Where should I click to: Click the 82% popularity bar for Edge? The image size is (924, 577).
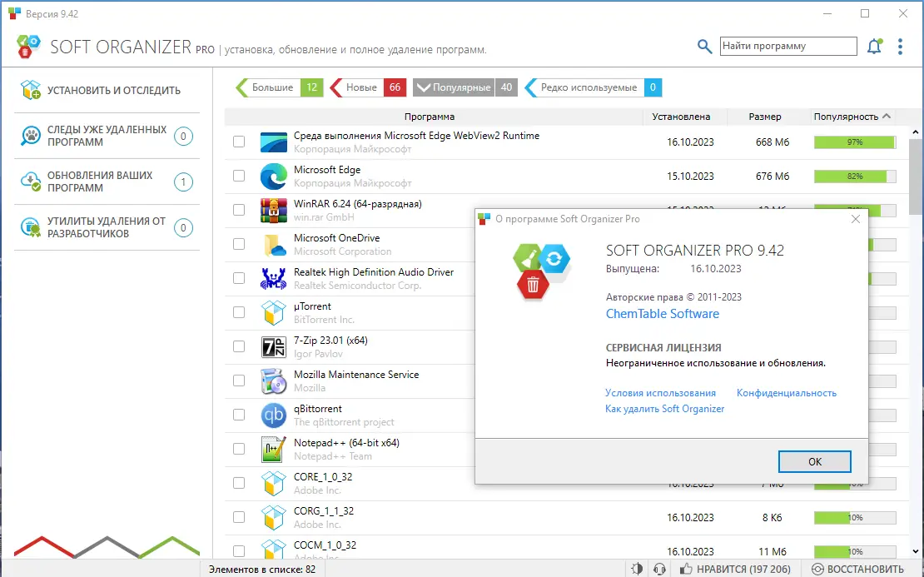pos(855,177)
